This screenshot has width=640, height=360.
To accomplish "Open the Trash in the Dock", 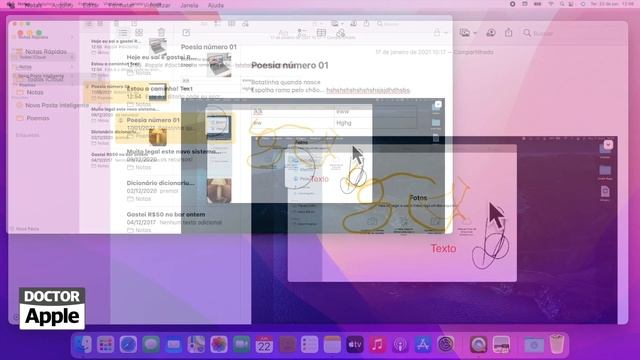I will coord(557,345).
